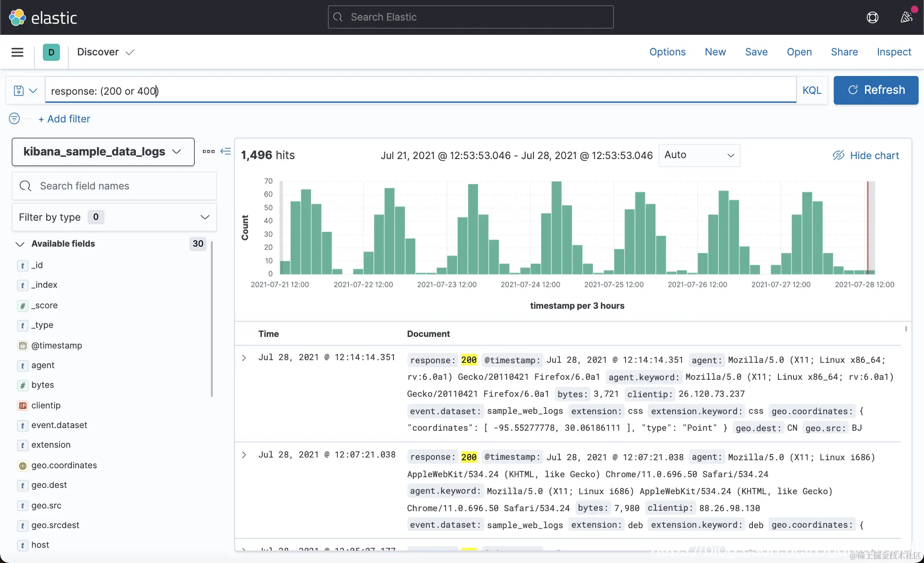Click Add filter link
The width and height of the screenshot is (924, 563).
[64, 119]
